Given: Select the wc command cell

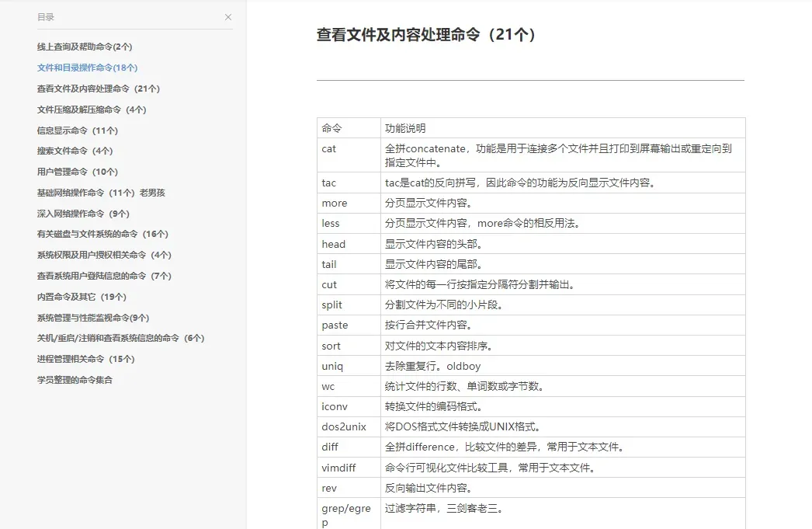Looking at the screenshot, I should point(349,386).
